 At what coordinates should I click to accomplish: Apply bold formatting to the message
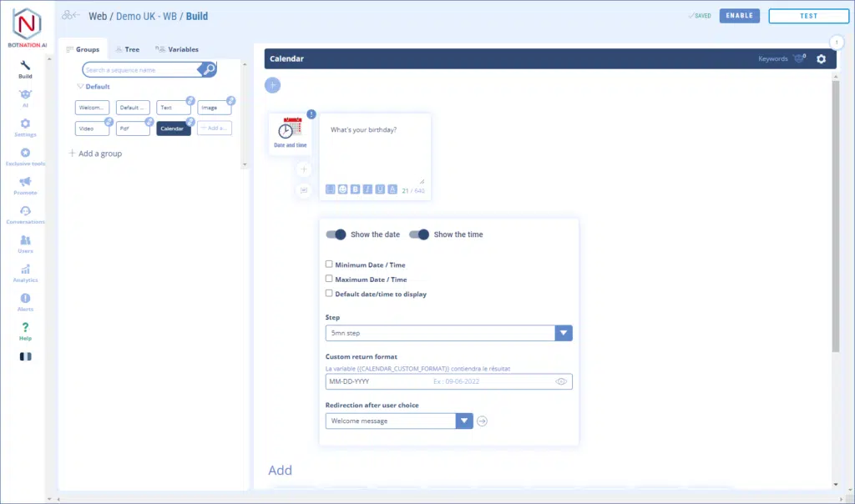355,189
